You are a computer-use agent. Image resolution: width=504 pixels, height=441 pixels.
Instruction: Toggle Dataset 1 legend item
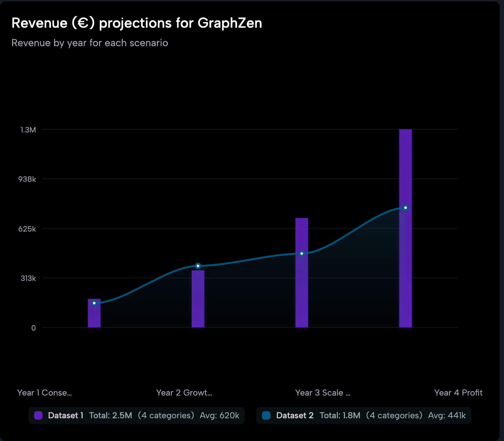pyautogui.click(x=136, y=415)
